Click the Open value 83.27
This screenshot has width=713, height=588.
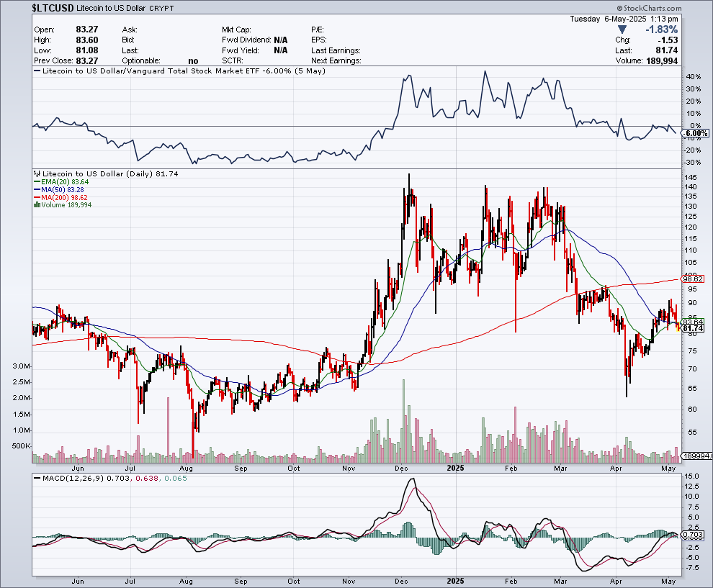(x=87, y=29)
